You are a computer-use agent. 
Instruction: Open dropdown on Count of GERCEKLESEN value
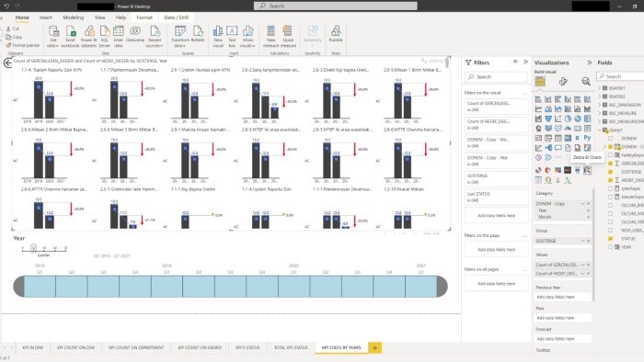tap(582, 265)
